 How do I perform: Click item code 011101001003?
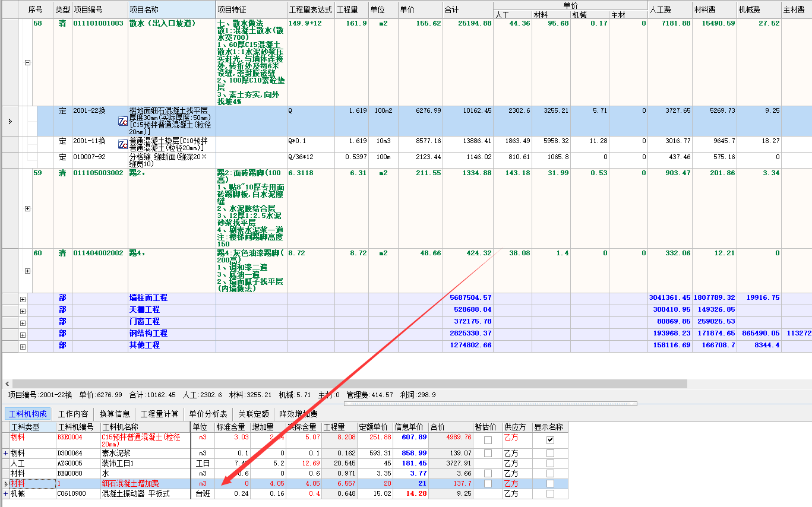pyautogui.click(x=99, y=23)
